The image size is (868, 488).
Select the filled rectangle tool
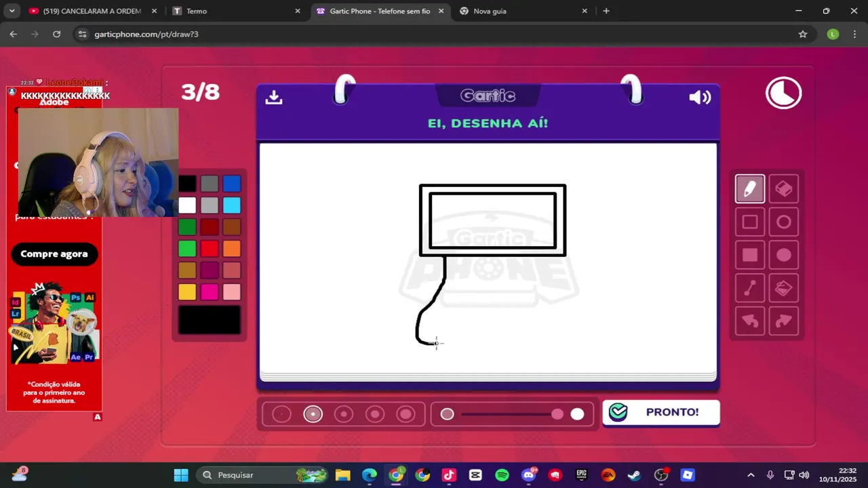pos(750,256)
